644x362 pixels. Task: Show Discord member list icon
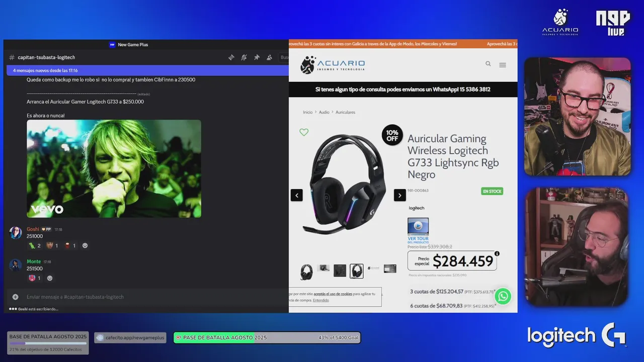[x=269, y=57]
